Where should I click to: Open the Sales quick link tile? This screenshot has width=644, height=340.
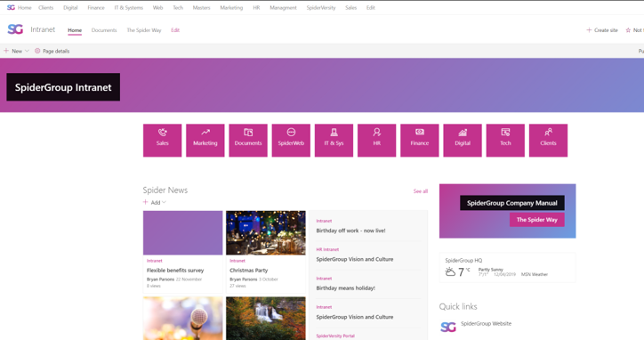pyautogui.click(x=162, y=141)
